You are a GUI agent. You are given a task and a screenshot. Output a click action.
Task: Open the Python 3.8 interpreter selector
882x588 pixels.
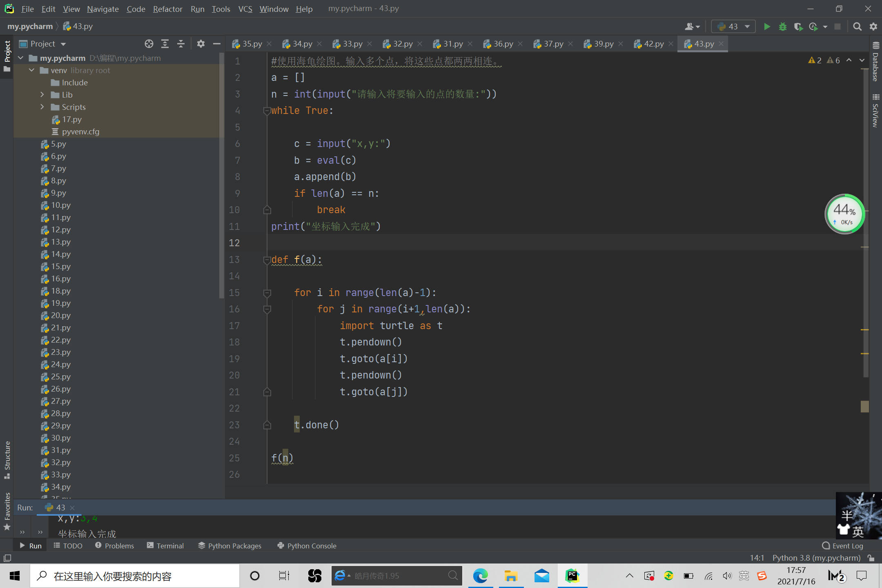816,558
